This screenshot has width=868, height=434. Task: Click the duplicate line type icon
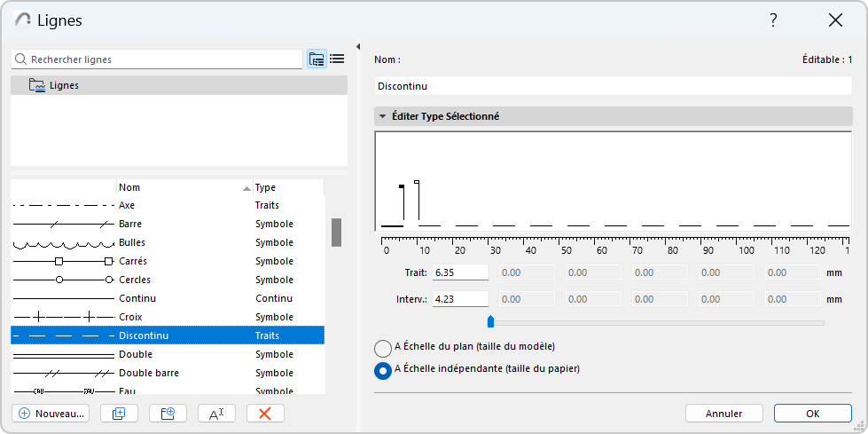(x=119, y=414)
